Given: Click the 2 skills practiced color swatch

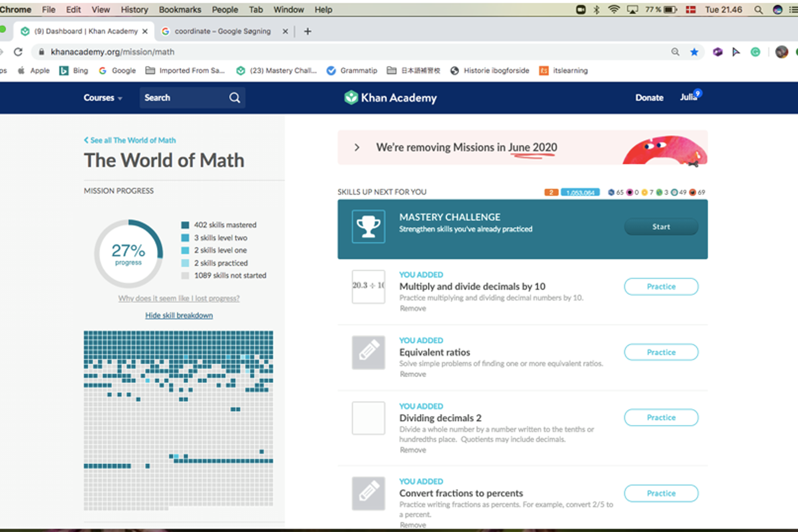Looking at the screenshot, I should 185,263.
